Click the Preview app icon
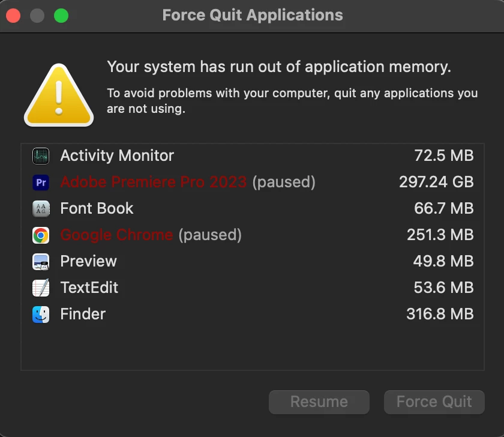504x437 pixels. [x=41, y=262]
